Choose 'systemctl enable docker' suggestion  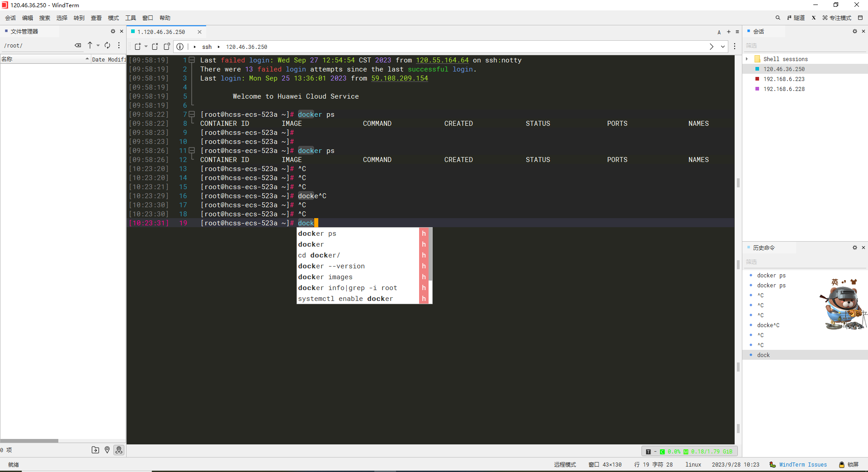[363, 299]
